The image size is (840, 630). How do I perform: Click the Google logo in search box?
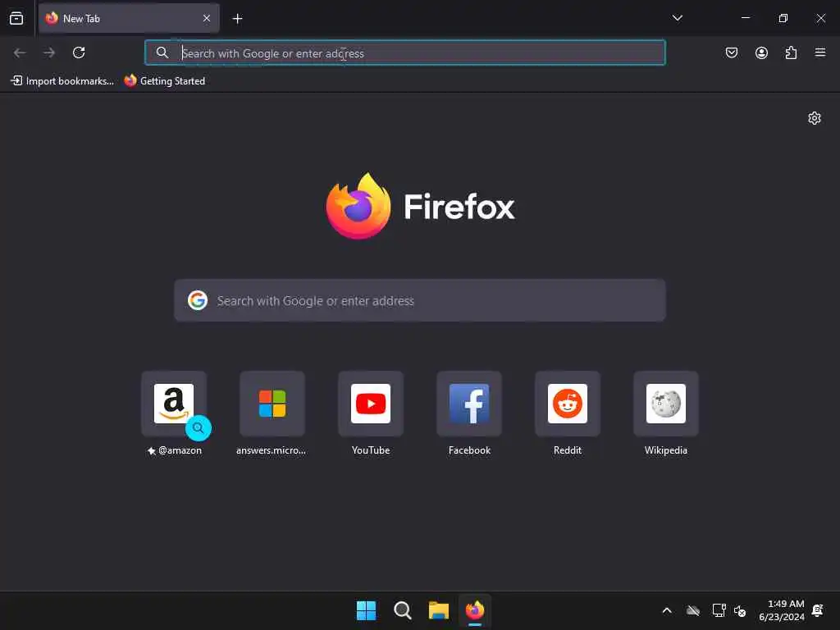coord(197,300)
